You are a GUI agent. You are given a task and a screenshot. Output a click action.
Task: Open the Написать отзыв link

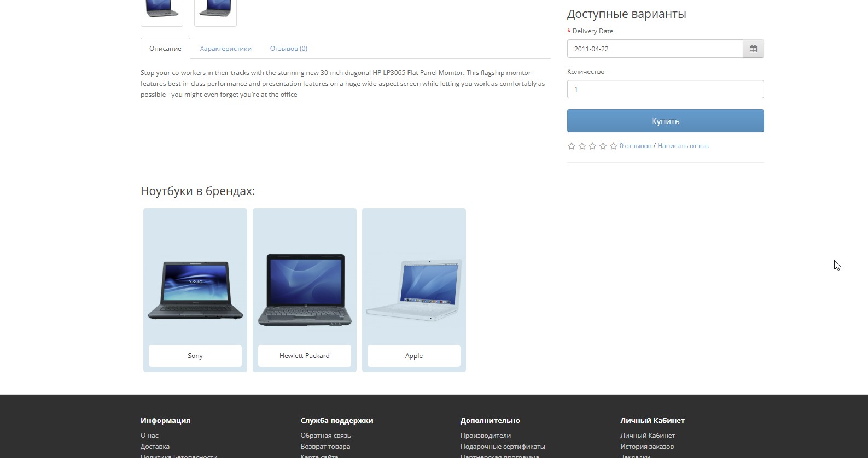683,146
